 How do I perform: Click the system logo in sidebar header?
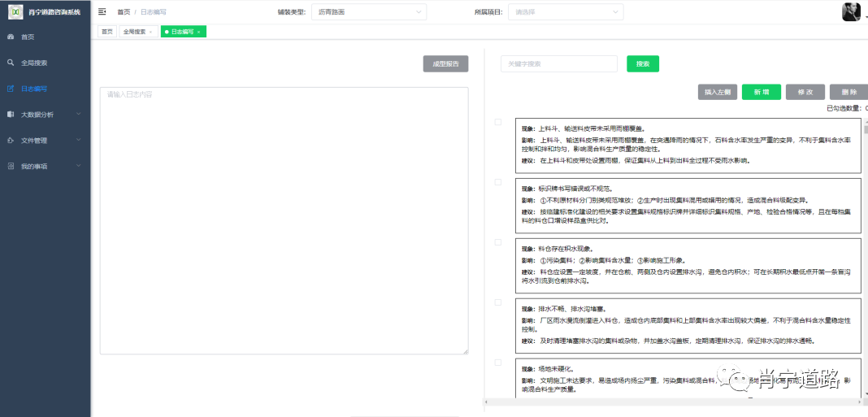pyautogui.click(x=16, y=11)
